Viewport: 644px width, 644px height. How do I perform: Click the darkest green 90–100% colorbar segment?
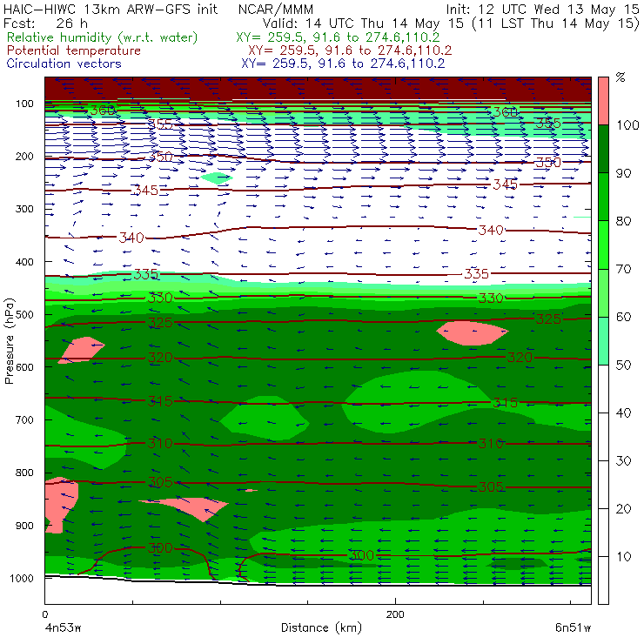click(603, 149)
